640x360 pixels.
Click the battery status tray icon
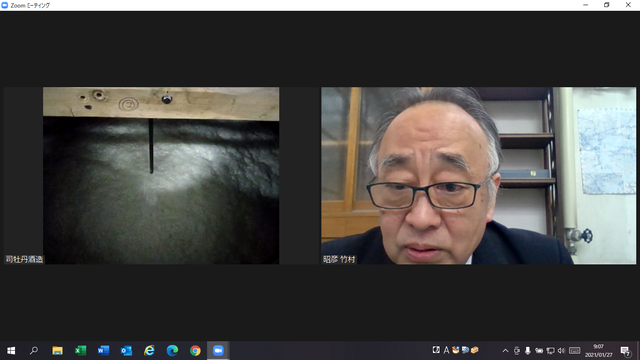539,351
